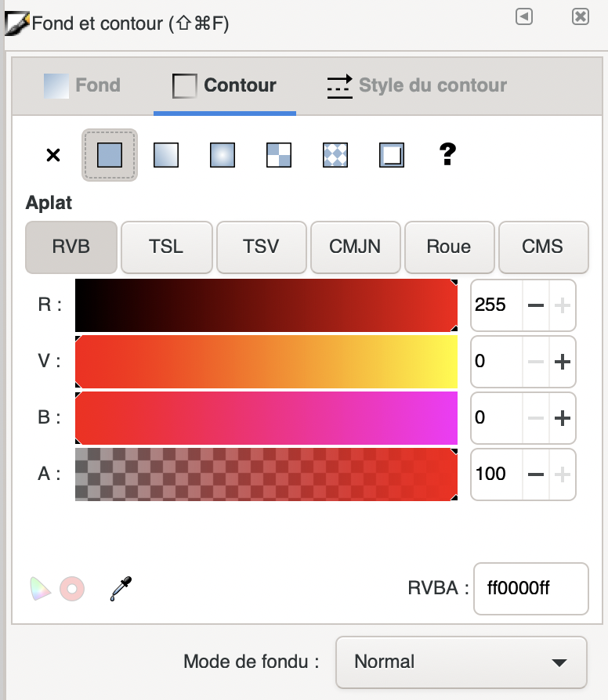Open the Fond tab
The height and width of the screenshot is (700, 608).
pyautogui.click(x=82, y=85)
